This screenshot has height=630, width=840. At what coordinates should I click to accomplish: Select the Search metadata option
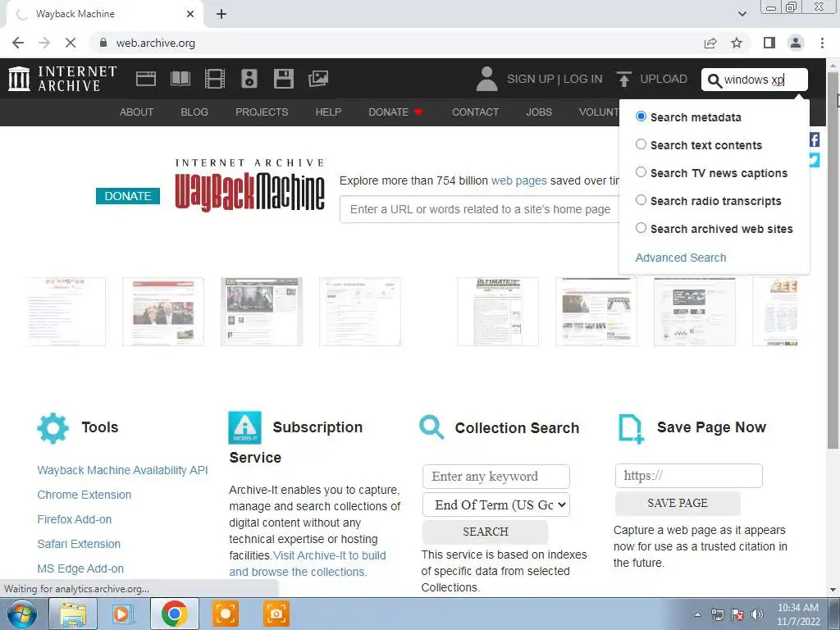click(641, 116)
